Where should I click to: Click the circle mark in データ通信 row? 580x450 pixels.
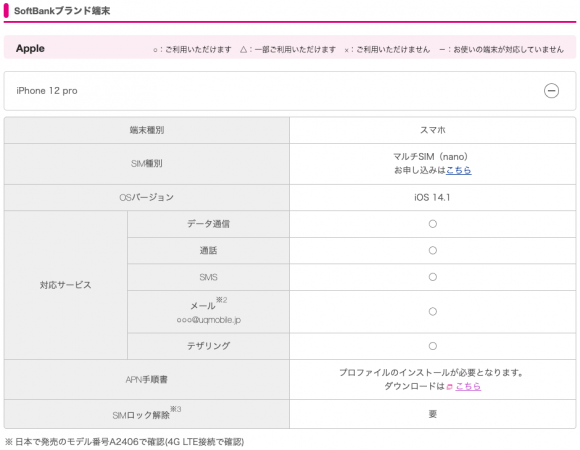click(x=432, y=224)
